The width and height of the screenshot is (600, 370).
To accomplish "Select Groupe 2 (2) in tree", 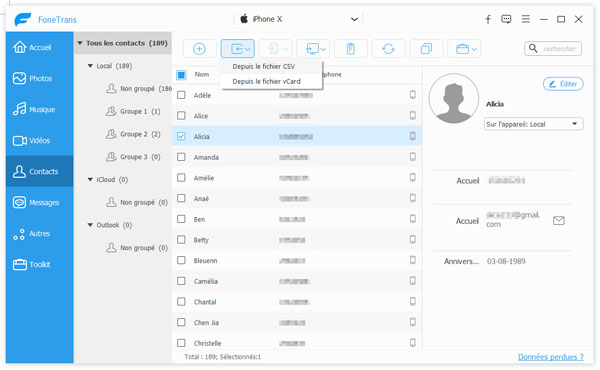I will pyautogui.click(x=133, y=134).
